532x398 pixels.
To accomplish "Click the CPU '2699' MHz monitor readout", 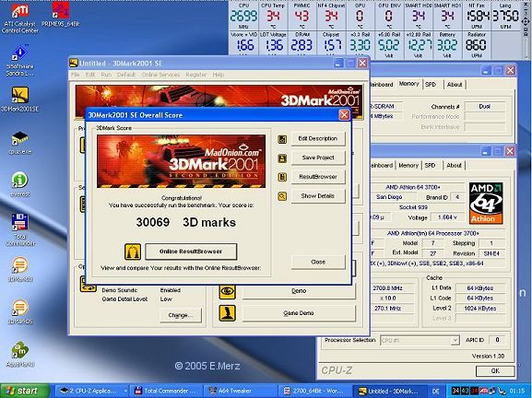I will [243, 16].
